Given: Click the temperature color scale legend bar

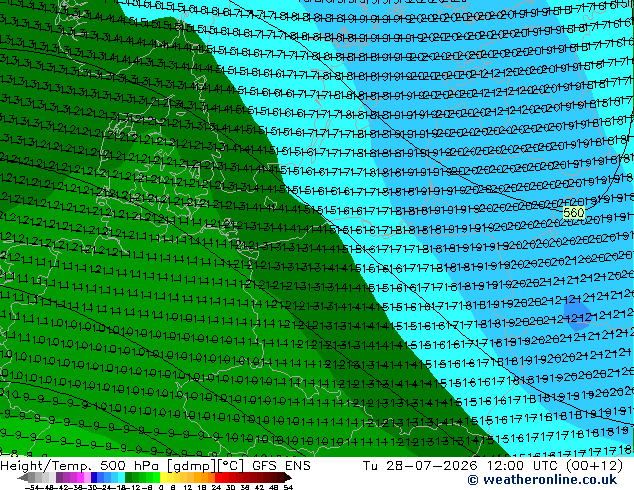Looking at the screenshot, I should coord(154,478).
